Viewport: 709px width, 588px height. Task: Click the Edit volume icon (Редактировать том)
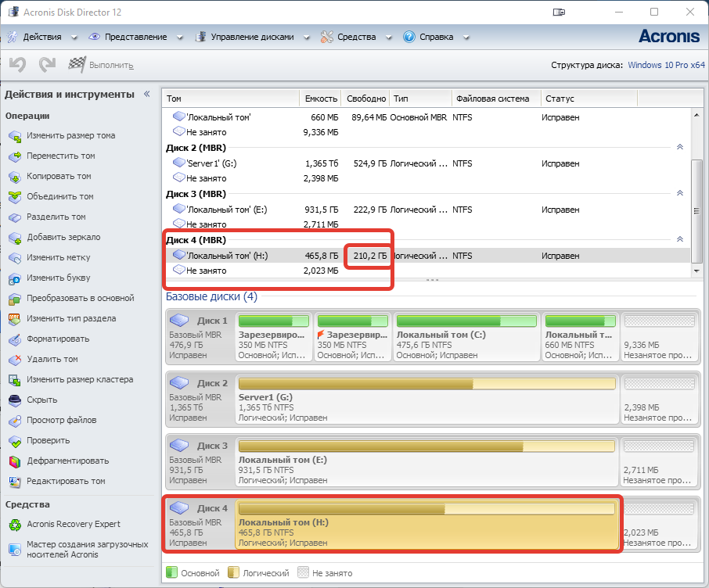(15, 482)
